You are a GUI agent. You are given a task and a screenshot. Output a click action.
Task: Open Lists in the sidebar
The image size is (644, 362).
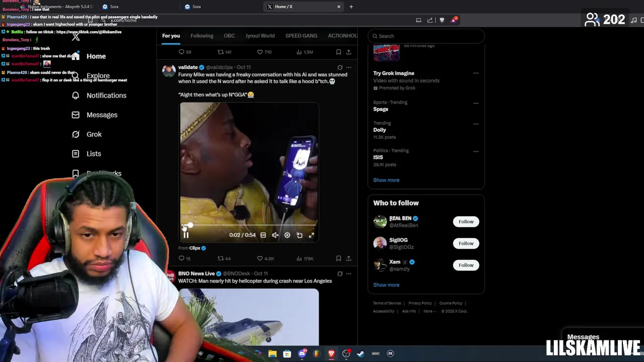(94, 154)
